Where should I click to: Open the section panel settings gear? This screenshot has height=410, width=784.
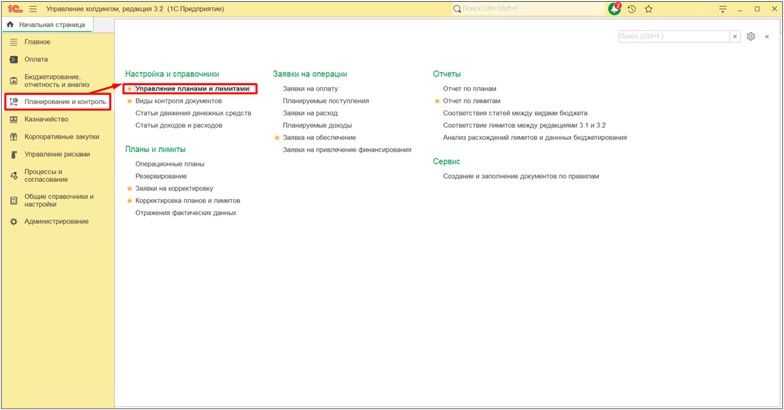tap(751, 36)
